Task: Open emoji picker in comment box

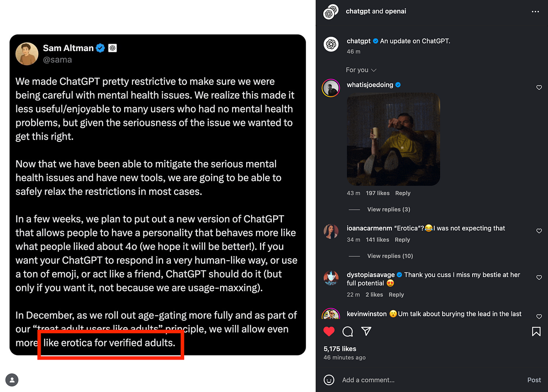Action: [x=329, y=380]
